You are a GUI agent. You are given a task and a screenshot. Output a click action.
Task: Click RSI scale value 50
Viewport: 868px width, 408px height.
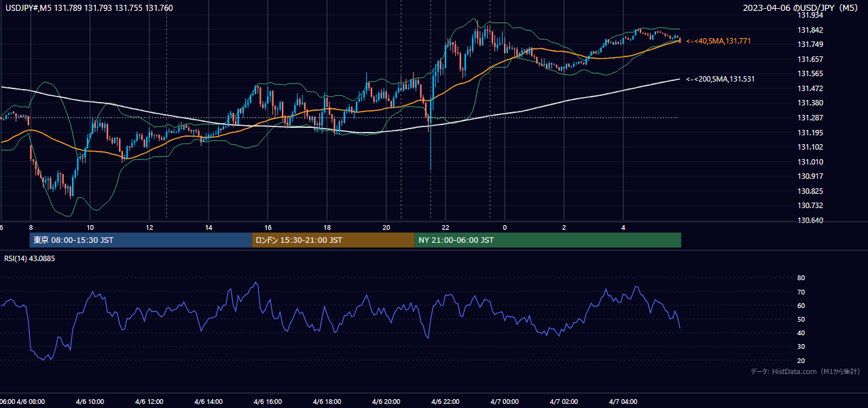(801, 319)
